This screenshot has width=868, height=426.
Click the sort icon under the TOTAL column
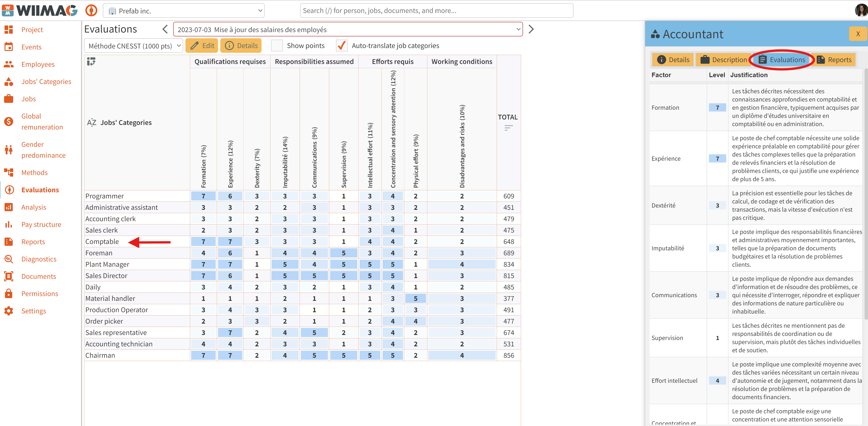tap(508, 128)
